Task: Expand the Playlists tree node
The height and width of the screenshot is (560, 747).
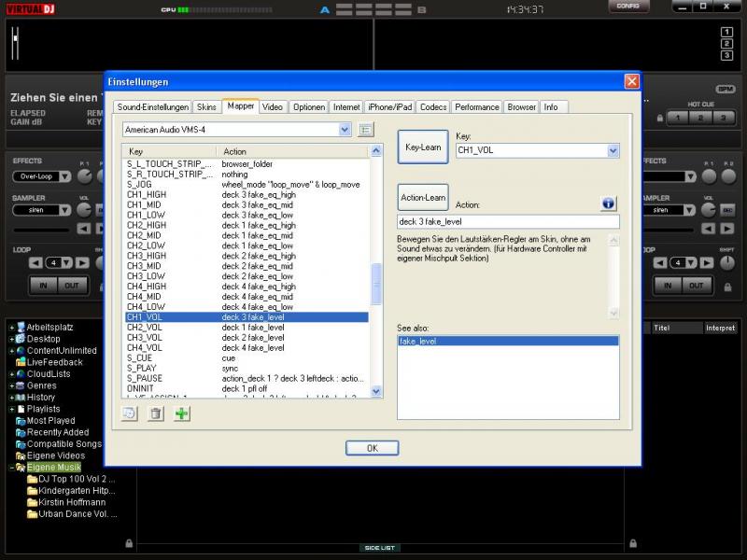Action: click(x=10, y=409)
